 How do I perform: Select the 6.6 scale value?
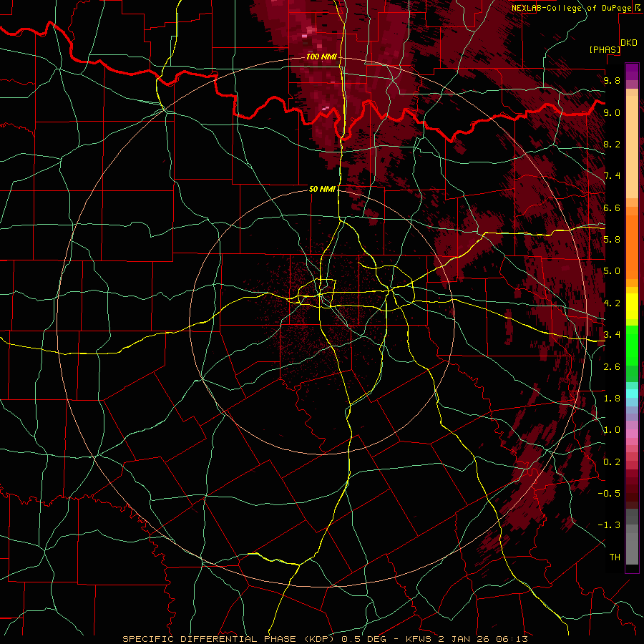(x=612, y=208)
